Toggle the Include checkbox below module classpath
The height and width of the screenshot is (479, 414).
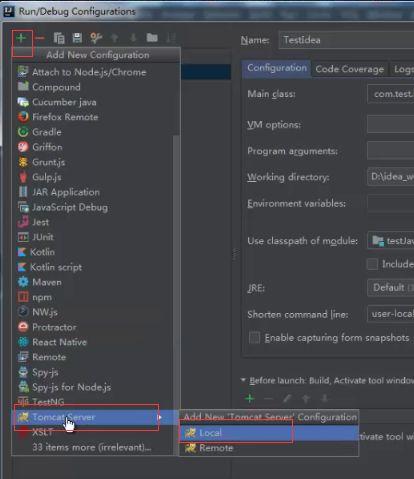(372, 264)
